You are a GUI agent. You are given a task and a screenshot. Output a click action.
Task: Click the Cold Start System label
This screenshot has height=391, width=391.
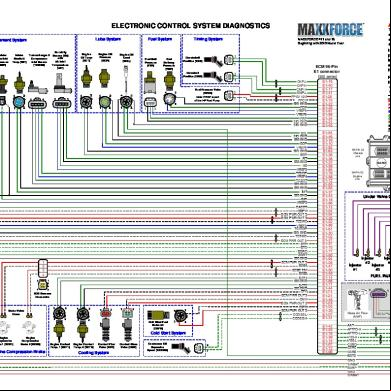pyautogui.click(x=168, y=333)
